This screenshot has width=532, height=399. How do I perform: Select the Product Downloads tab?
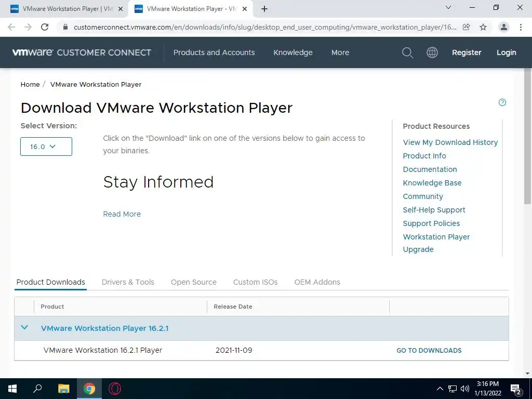(50, 282)
